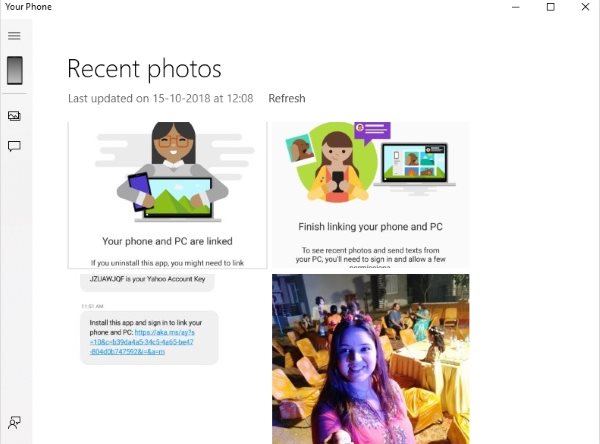Click the laptop illustration in linked photo

coord(178,199)
